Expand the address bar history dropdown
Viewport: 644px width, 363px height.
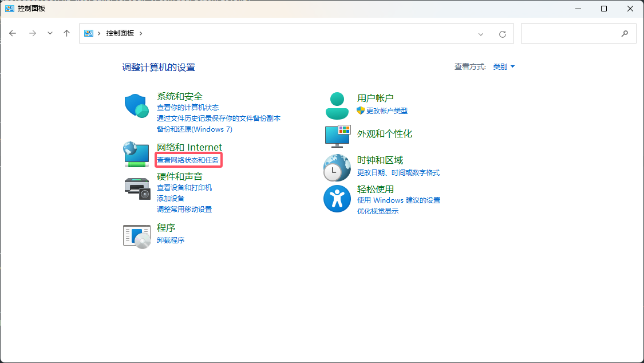pyautogui.click(x=480, y=34)
